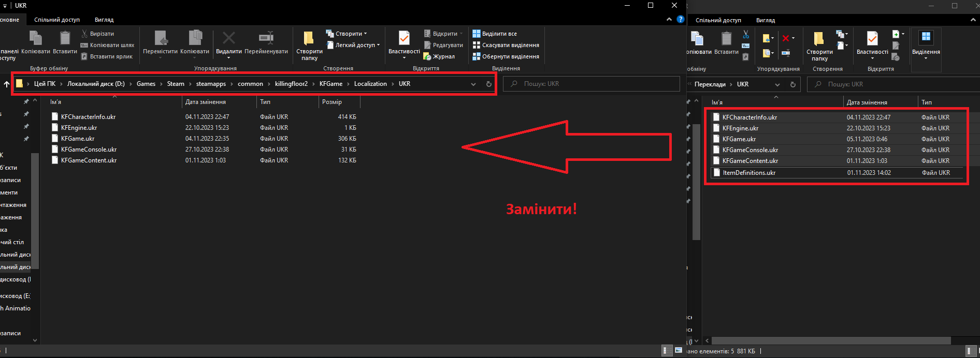This screenshot has width=980, height=358.
Task: Switch Steam path window to details view
Action: click(666, 351)
